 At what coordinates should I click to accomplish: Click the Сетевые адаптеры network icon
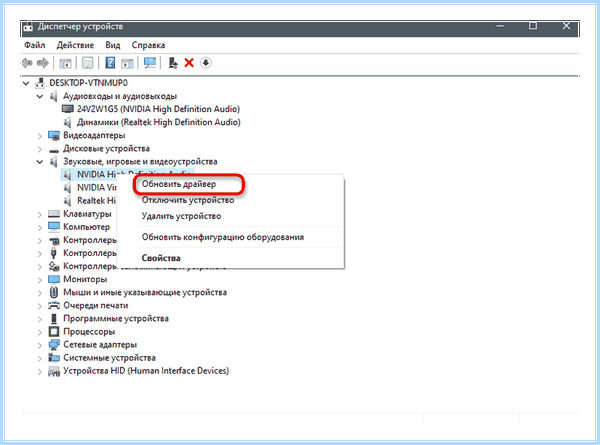54,344
